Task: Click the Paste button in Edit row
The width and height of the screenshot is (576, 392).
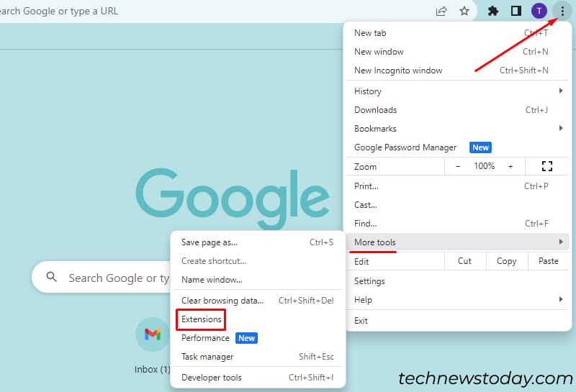Action: coord(549,261)
